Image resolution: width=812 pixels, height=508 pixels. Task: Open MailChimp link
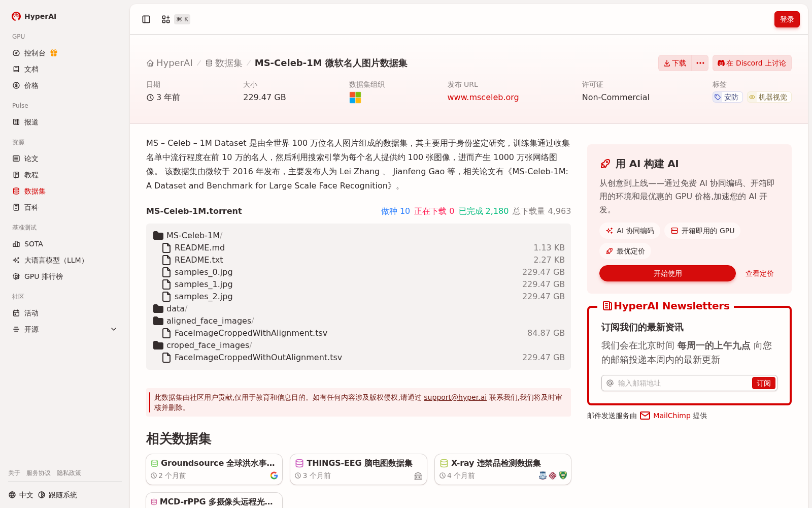coord(672,416)
